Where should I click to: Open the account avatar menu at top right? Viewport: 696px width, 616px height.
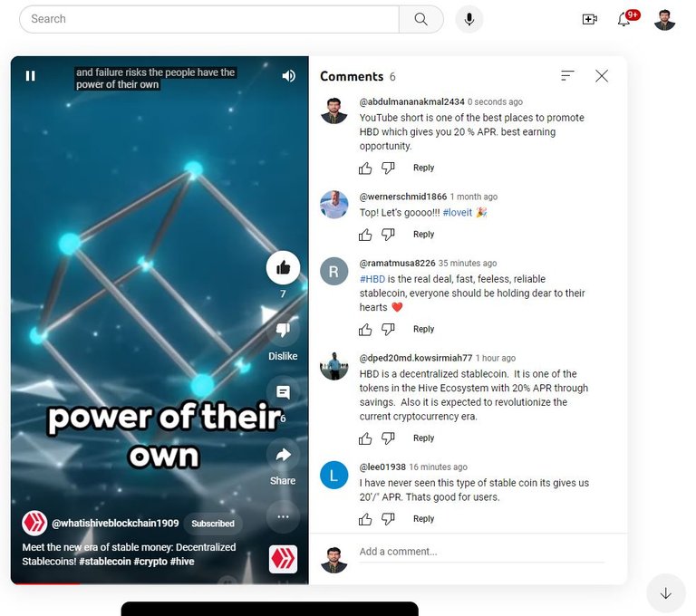point(664,20)
